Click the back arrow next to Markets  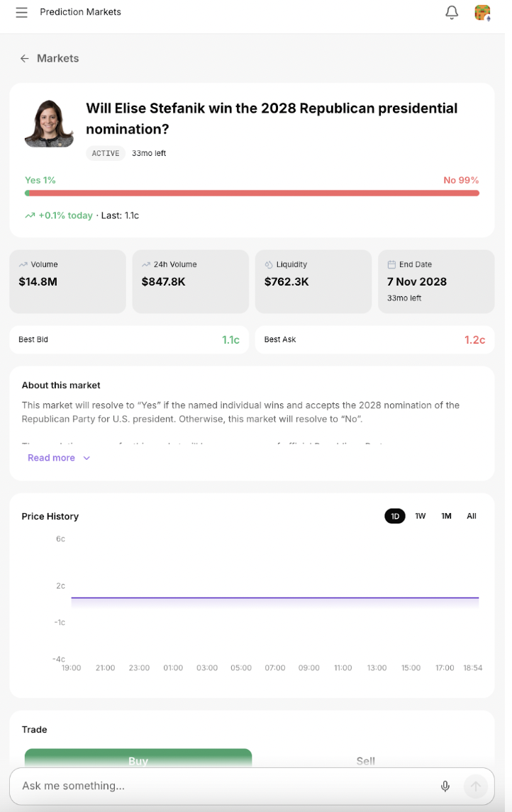(x=24, y=58)
